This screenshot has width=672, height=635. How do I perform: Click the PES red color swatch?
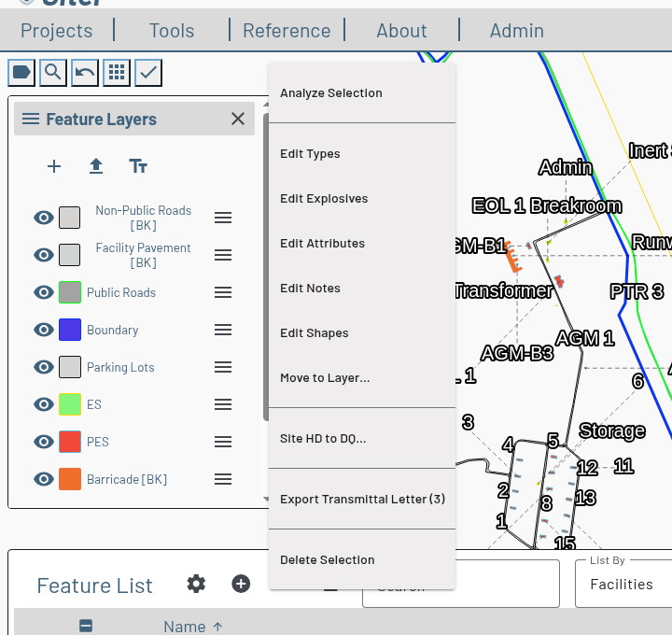tap(69, 442)
